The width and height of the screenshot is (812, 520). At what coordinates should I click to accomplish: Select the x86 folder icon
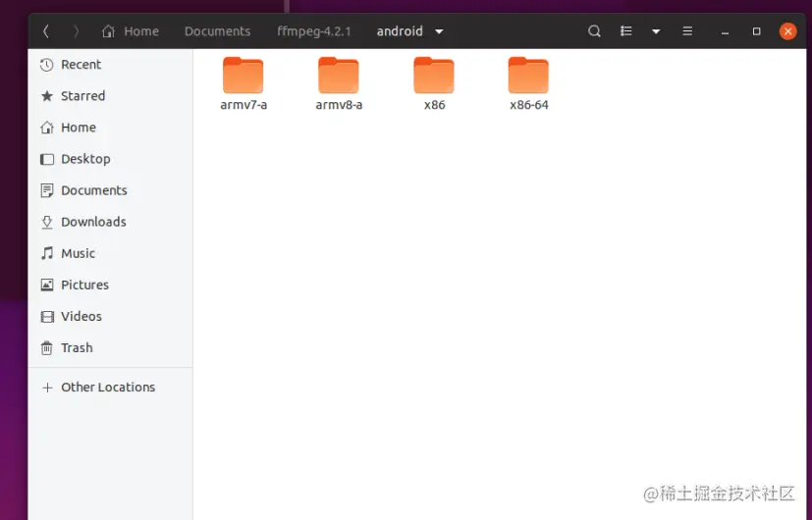(x=433, y=76)
